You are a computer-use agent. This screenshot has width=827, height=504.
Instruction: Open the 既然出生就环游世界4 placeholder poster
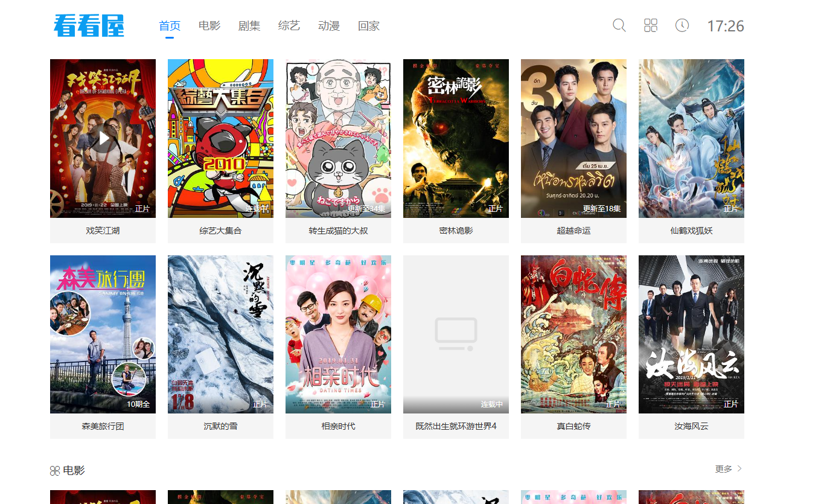(456, 334)
